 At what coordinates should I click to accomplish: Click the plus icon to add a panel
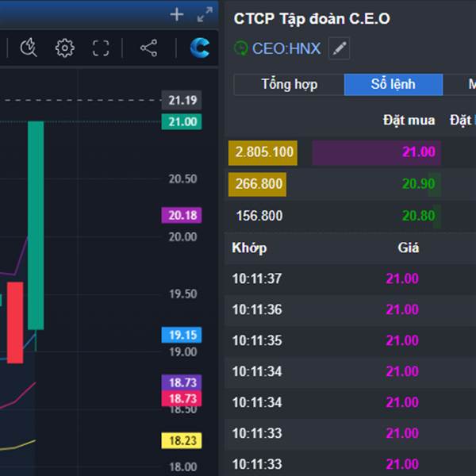tap(177, 14)
